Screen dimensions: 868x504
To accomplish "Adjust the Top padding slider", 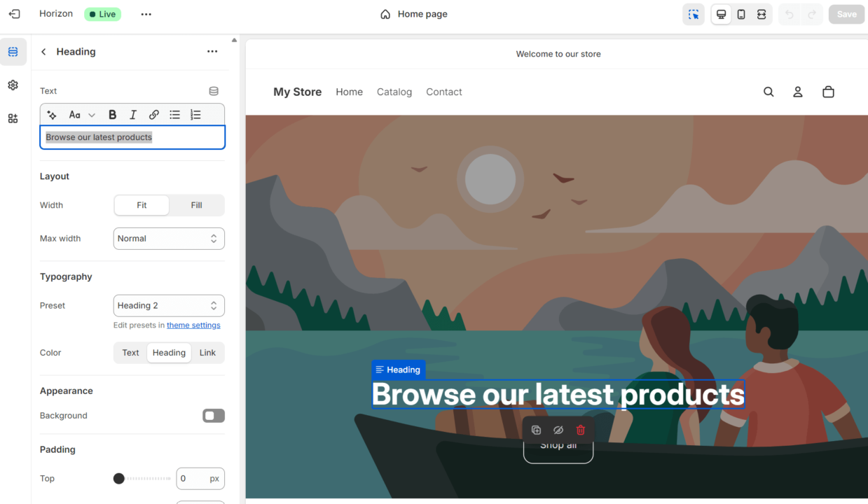I will click(118, 478).
